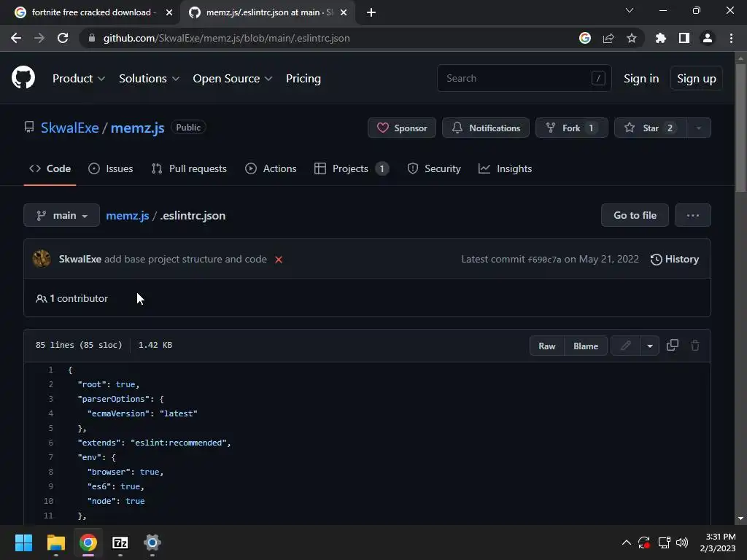The image size is (747, 560).
Task: Open File Explorer from taskbar
Action: (55, 542)
